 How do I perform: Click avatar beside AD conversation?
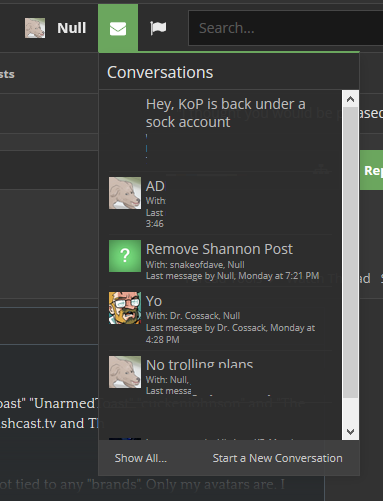(x=125, y=193)
